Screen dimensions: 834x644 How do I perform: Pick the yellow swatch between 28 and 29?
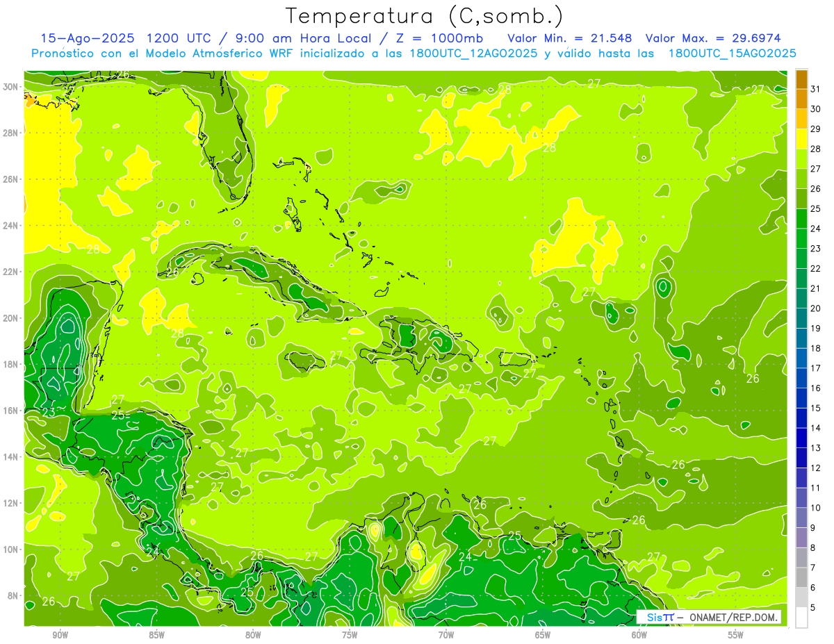click(x=802, y=139)
